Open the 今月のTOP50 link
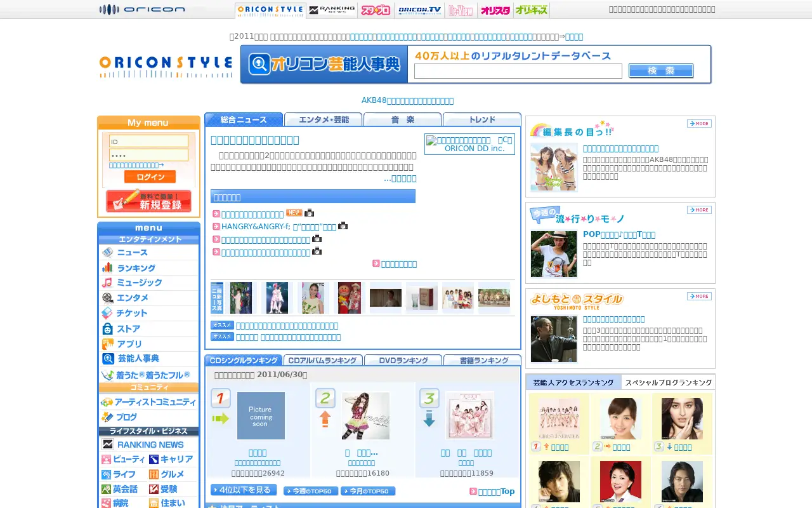The height and width of the screenshot is (508, 812). point(368,491)
